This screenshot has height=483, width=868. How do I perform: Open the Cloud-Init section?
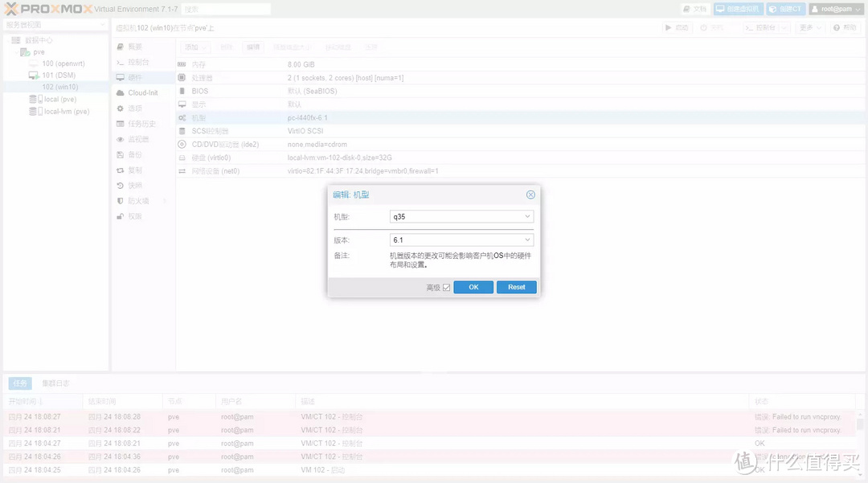[143, 93]
